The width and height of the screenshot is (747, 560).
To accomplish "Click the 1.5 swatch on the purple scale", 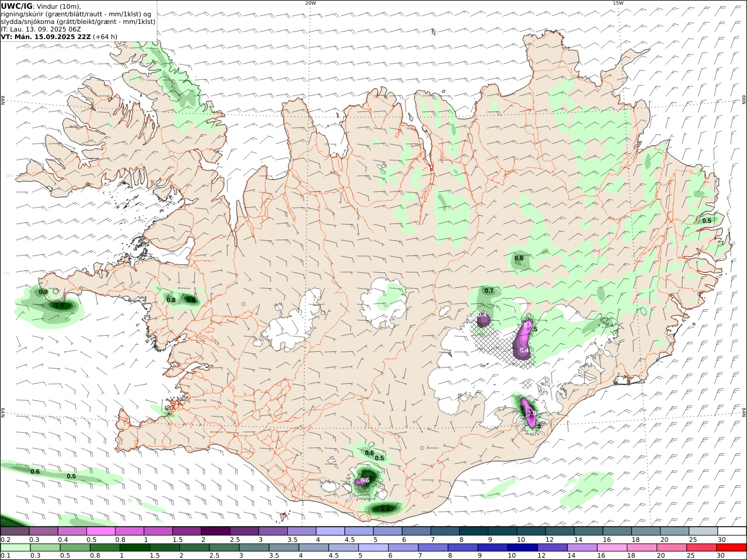I will click(x=187, y=531).
